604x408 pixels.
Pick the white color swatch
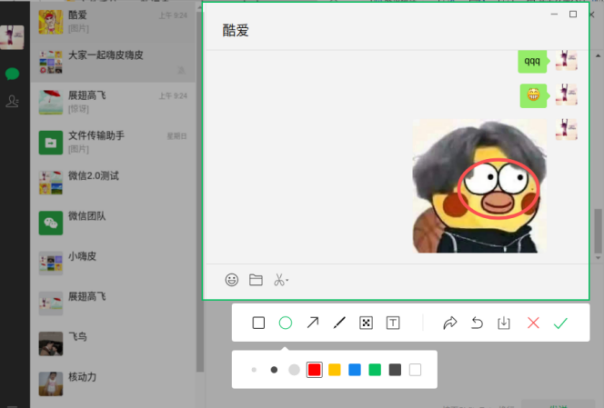coord(415,370)
